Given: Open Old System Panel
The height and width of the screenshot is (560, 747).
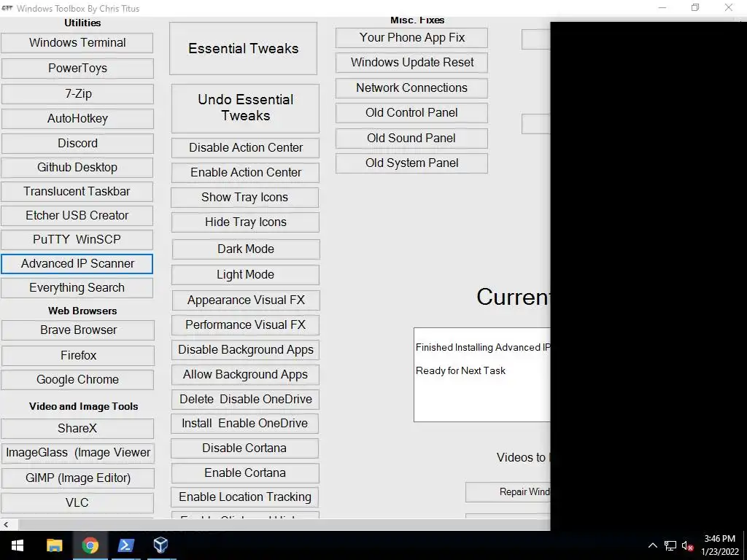Looking at the screenshot, I should click(411, 163).
